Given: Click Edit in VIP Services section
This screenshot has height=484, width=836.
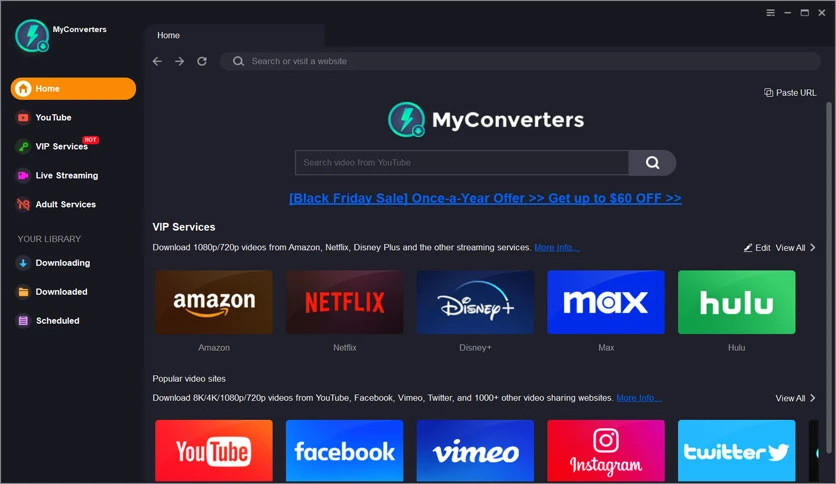Looking at the screenshot, I should 757,248.
